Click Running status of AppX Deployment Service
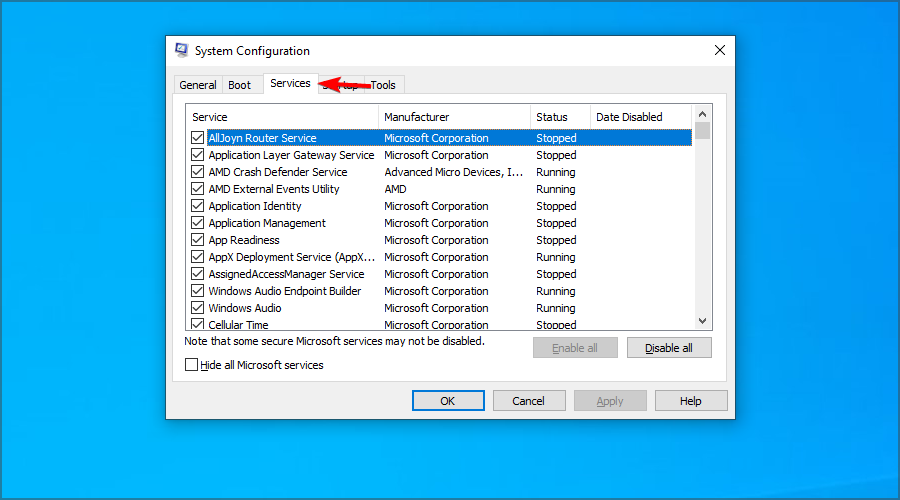Image resolution: width=900 pixels, height=500 pixels. [x=556, y=257]
